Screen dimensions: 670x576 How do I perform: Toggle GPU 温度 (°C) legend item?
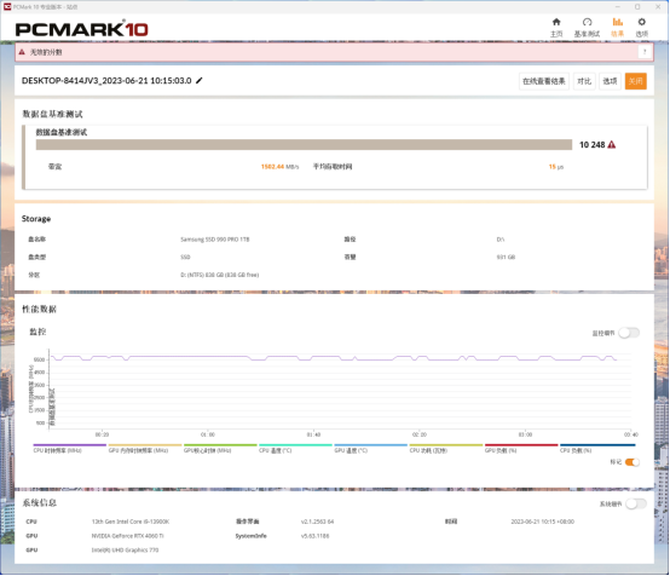coord(370,448)
